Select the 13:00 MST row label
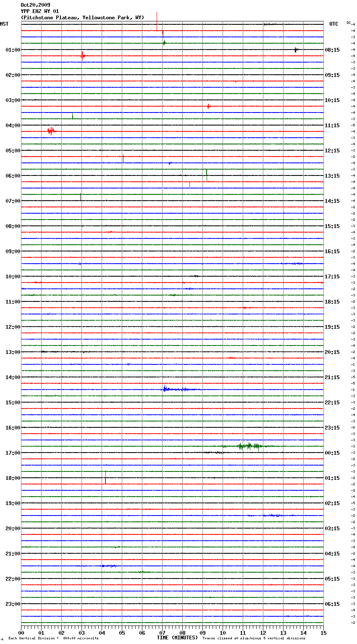 pos(13,352)
